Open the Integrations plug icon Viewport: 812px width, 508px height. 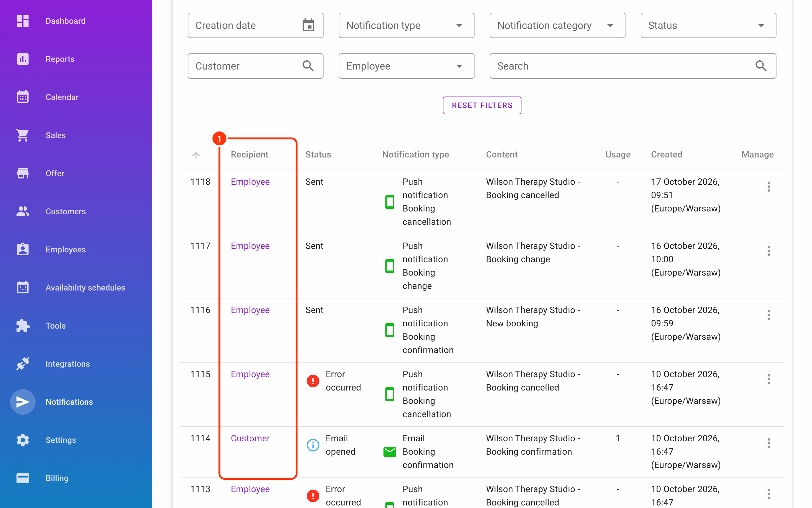(x=23, y=364)
